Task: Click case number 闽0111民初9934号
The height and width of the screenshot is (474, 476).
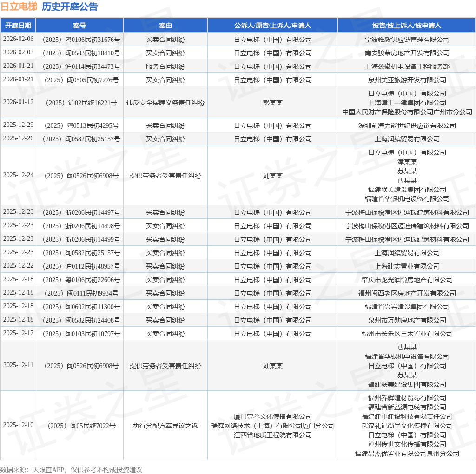Action: tap(93, 293)
